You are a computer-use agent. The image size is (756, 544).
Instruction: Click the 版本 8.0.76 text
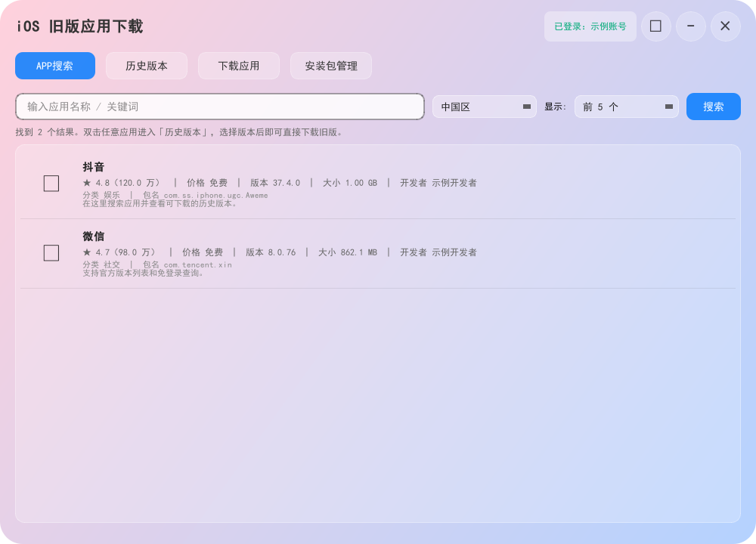[x=271, y=252]
